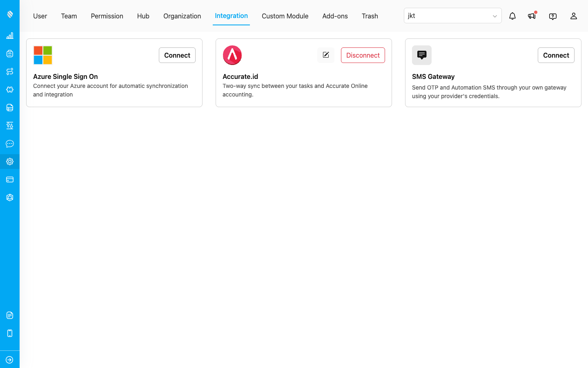Click the Azure Single Sign On title
Screen dimensions: 588x368
click(65, 76)
